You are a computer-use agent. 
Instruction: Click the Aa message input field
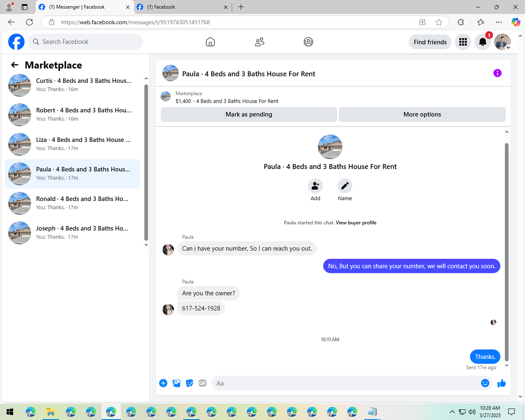point(345,383)
